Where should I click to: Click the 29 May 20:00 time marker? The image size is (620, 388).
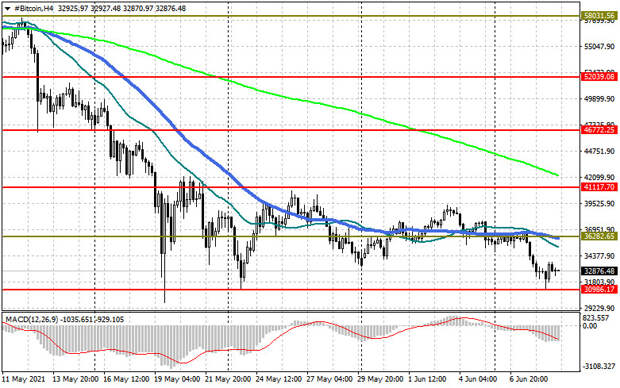[380, 379]
